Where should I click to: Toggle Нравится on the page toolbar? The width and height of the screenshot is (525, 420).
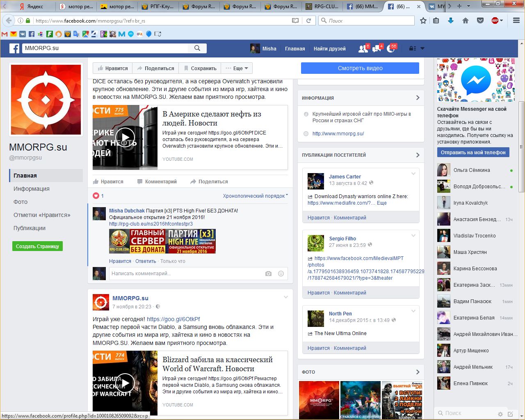[113, 68]
